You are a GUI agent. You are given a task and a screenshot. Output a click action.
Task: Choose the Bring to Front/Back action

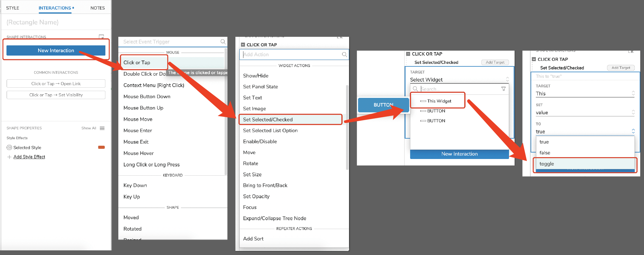click(265, 185)
